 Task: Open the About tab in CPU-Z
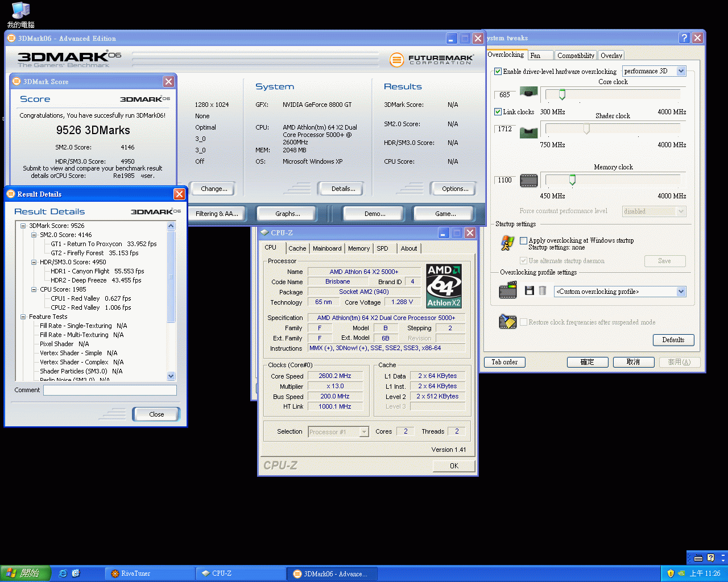pyautogui.click(x=409, y=248)
